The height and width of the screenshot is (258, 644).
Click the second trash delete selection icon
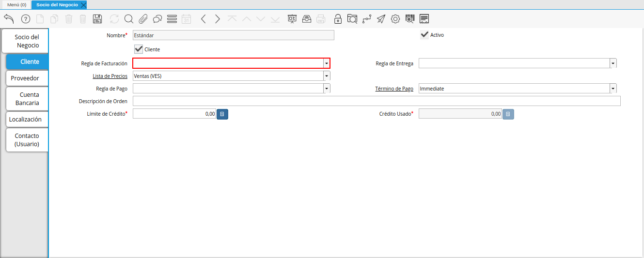pos(83,19)
